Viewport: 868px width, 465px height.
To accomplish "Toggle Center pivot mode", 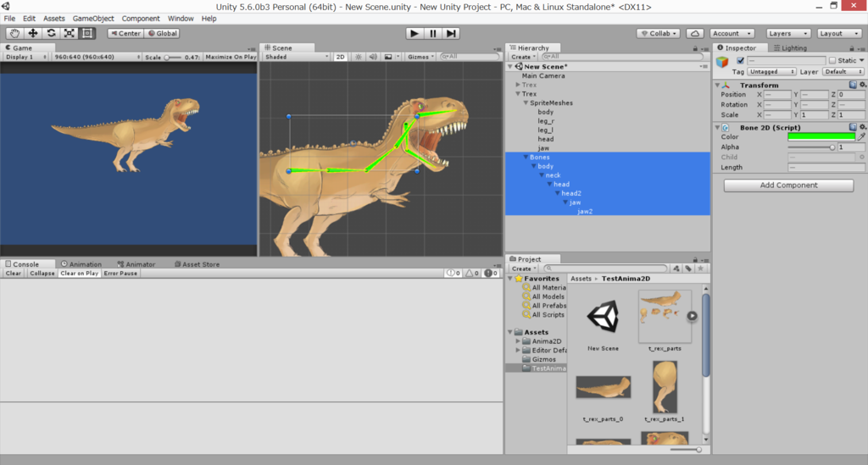I will point(125,33).
